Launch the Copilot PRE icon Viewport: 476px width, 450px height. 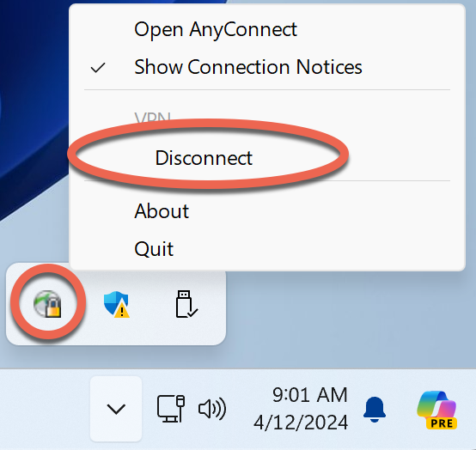437,410
